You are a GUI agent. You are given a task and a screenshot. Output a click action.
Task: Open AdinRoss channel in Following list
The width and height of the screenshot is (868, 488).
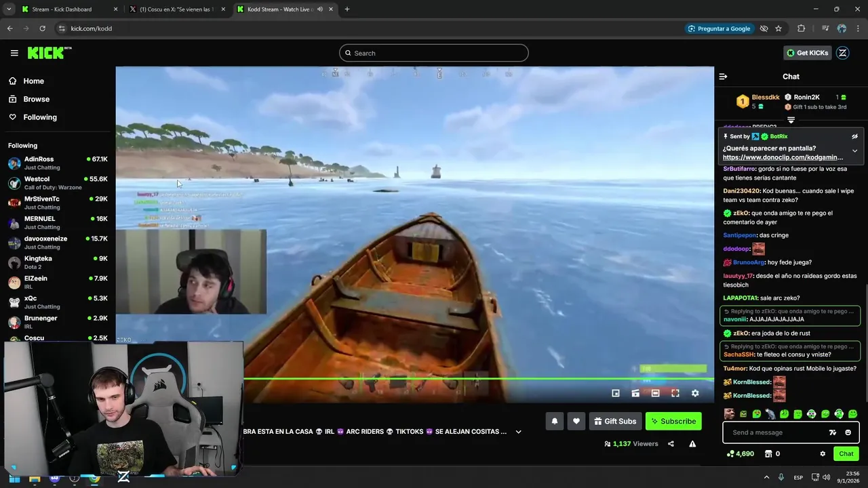58,163
